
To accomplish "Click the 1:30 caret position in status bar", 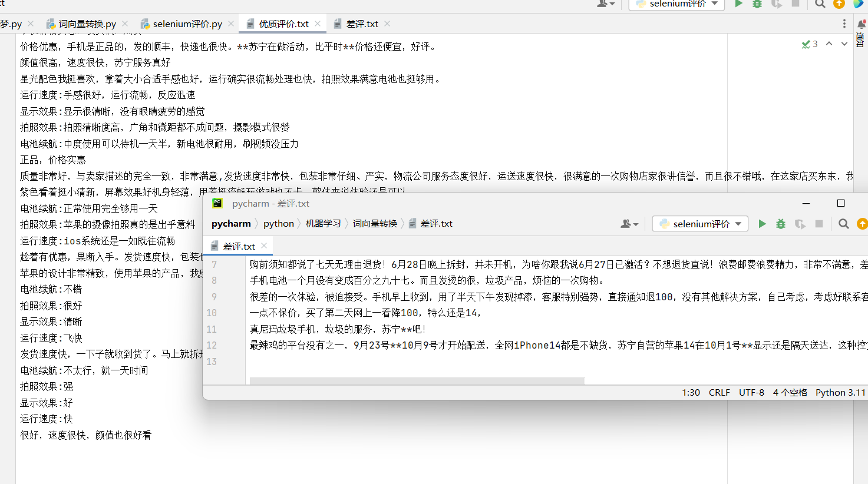I will pos(691,393).
